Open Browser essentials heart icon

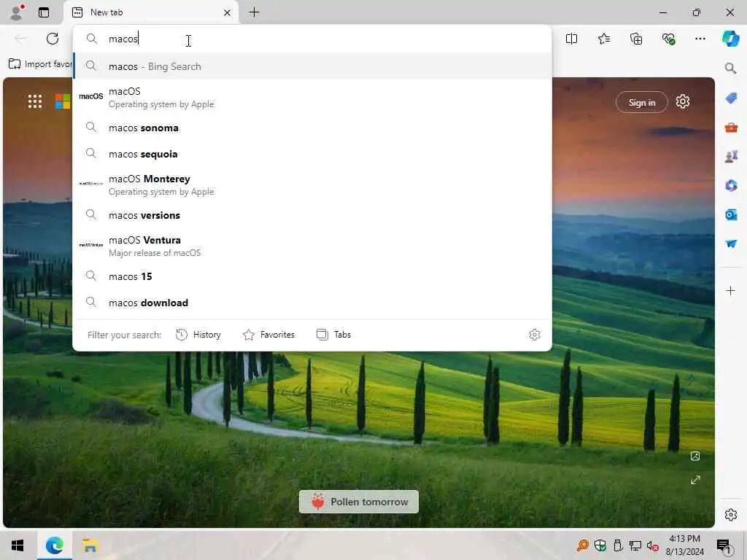[x=668, y=39]
